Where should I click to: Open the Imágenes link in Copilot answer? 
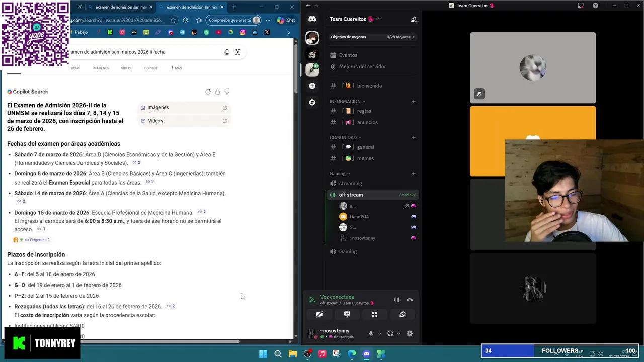tap(184, 108)
